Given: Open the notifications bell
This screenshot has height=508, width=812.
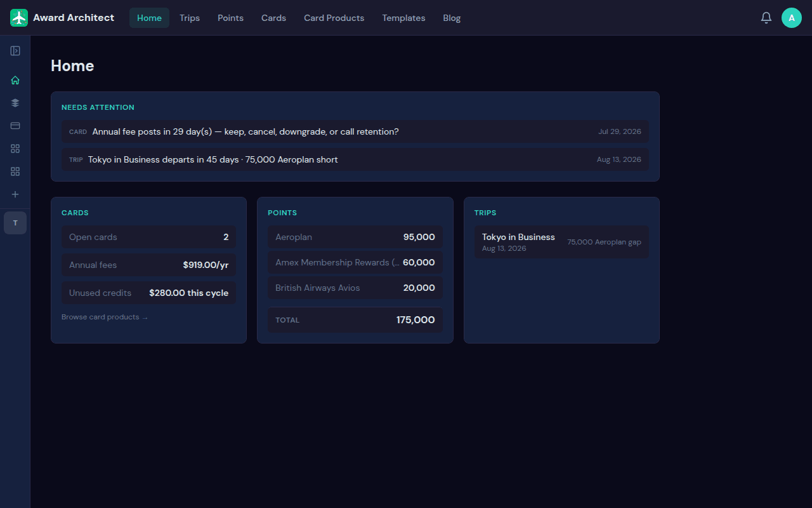Looking at the screenshot, I should [766, 18].
